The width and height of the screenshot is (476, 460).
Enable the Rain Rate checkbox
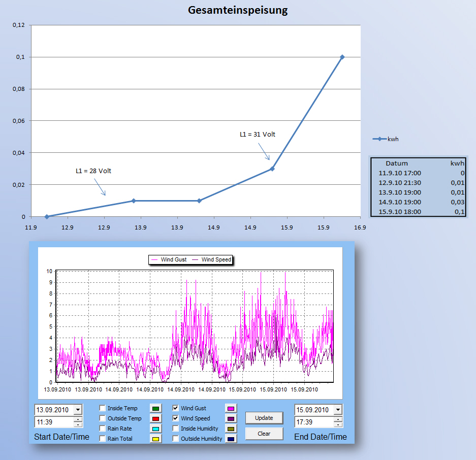coord(103,429)
